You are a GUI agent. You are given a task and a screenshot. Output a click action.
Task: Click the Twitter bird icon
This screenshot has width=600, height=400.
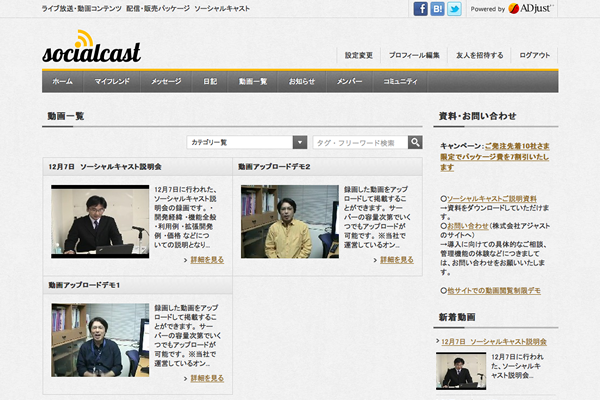pos(454,9)
